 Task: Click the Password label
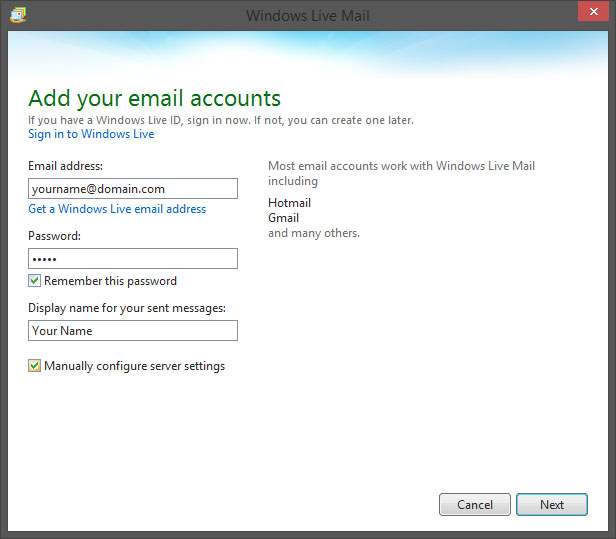[x=54, y=236]
